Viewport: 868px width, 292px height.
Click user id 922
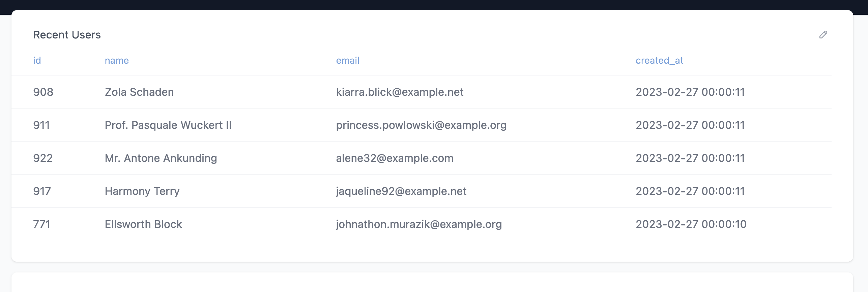tap(43, 158)
